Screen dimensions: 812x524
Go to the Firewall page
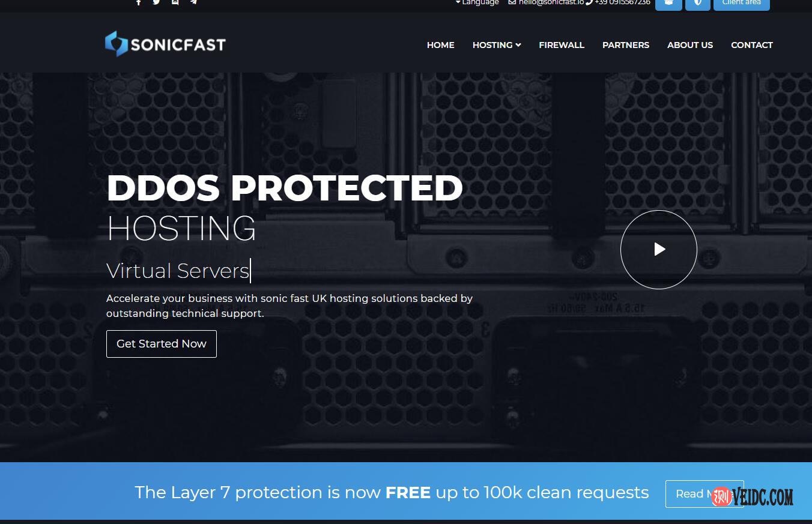562,45
